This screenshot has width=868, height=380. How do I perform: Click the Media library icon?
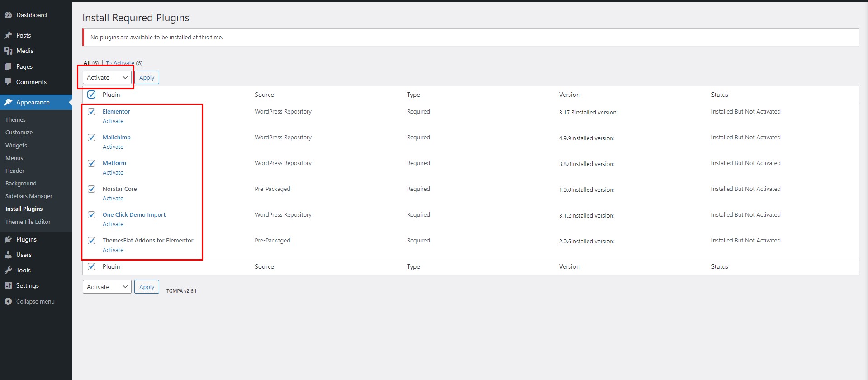8,51
